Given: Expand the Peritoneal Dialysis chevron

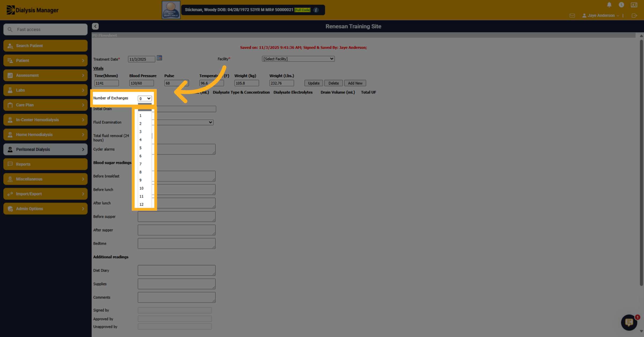Looking at the screenshot, I should pos(83,149).
